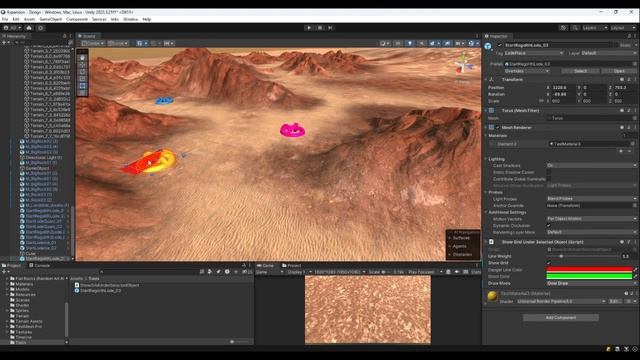Screen dimensions: 640x360
Task: Add material element with plus button
Action: [621, 151]
